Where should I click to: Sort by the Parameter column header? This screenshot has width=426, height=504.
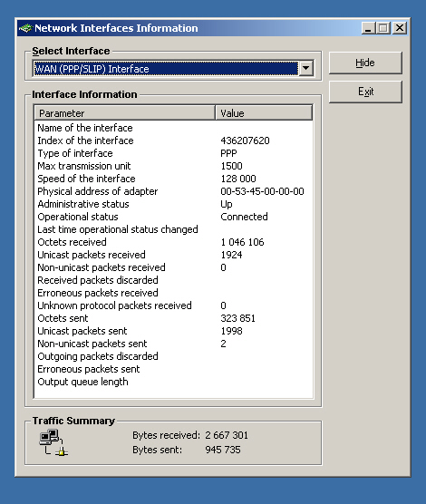coord(125,112)
